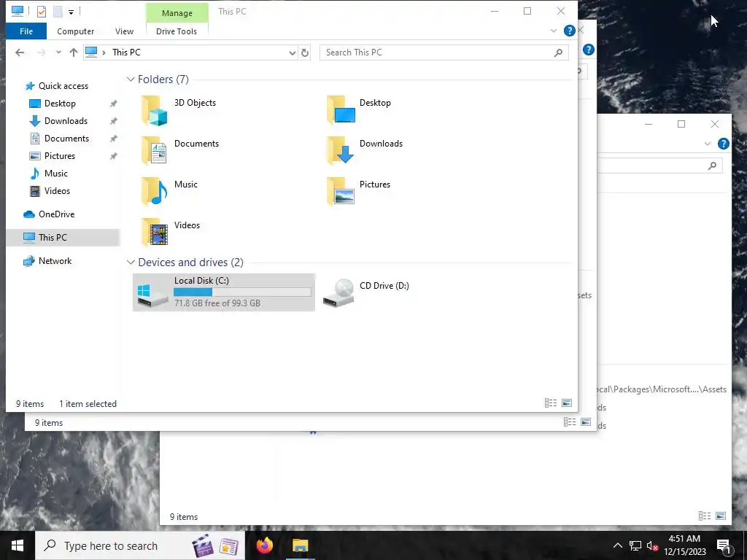Open the Videos folder in Folders group
Viewport: 747px width, 560px height.
(x=171, y=232)
